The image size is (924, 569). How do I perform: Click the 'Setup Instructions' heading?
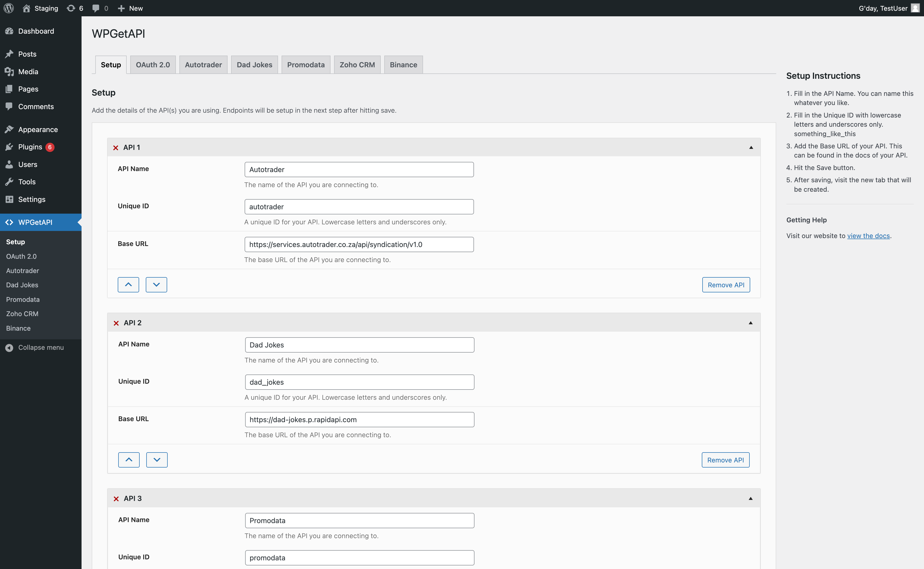pyautogui.click(x=823, y=76)
